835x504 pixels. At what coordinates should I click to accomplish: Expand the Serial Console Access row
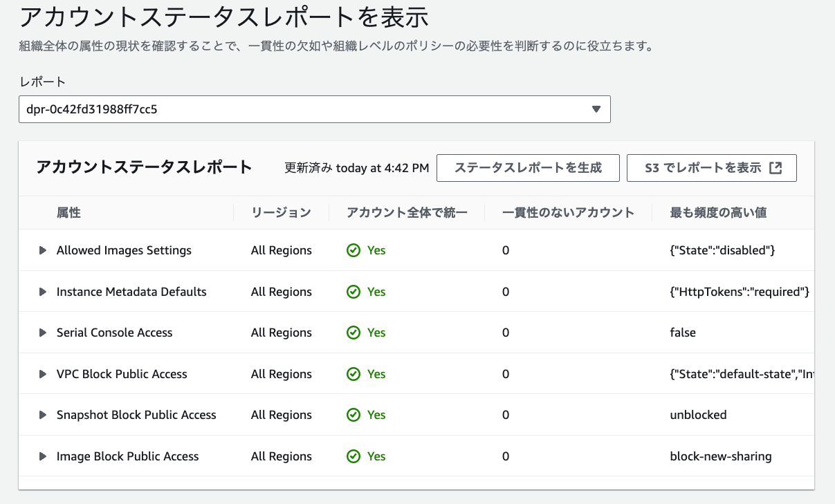(x=43, y=333)
